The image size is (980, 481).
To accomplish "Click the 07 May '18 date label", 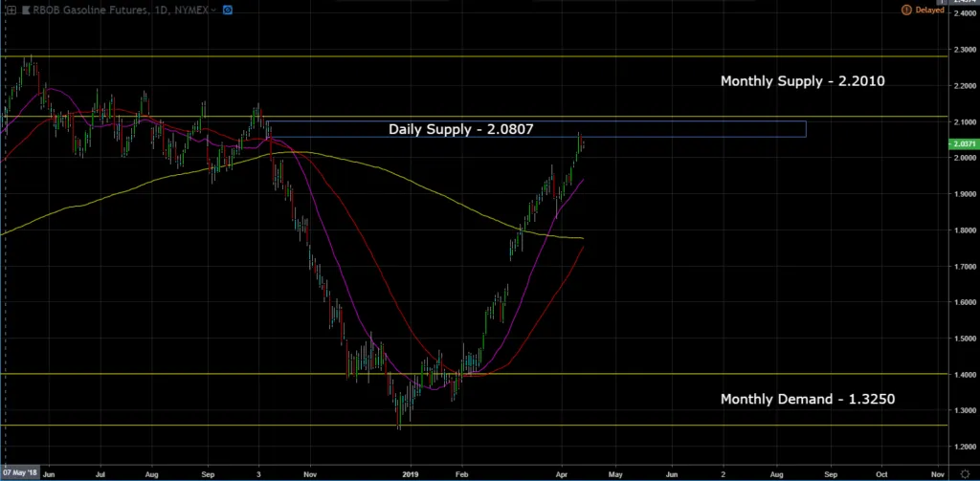I will [x=18, y=473].
